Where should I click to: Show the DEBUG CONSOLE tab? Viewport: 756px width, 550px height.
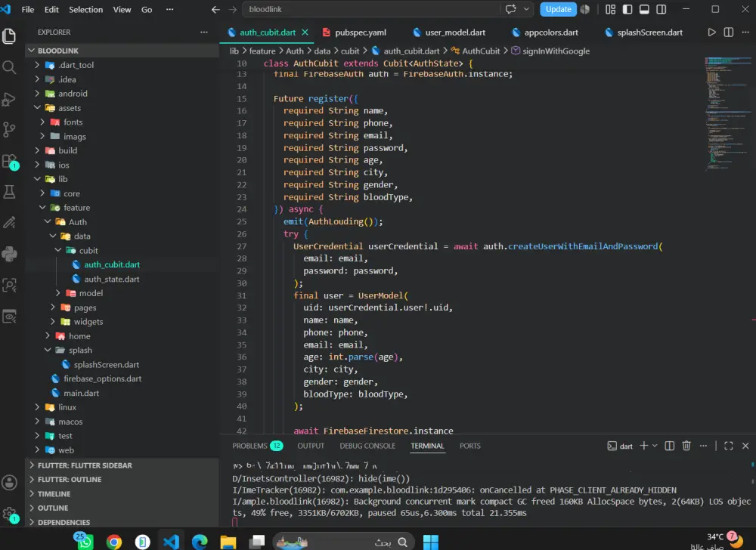(367, 446)
